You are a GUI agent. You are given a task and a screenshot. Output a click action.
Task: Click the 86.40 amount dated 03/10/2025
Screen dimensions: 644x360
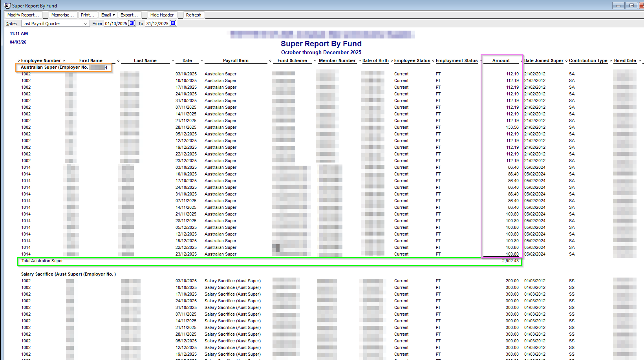tap(513, 167)
